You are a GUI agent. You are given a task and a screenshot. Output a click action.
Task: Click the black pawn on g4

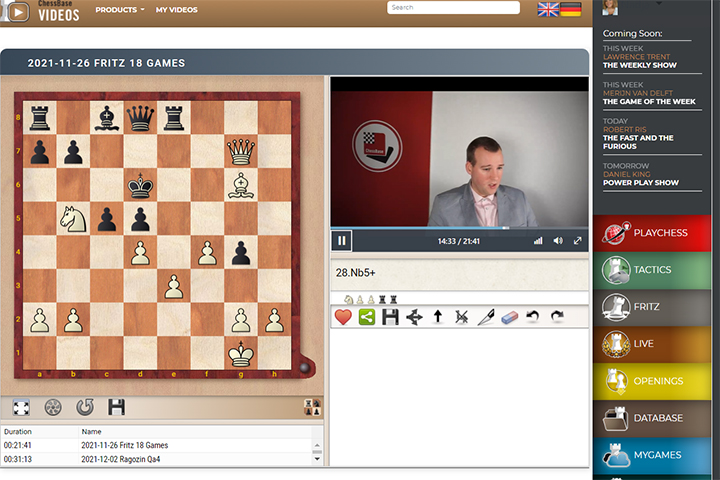(x=241, y=252)
